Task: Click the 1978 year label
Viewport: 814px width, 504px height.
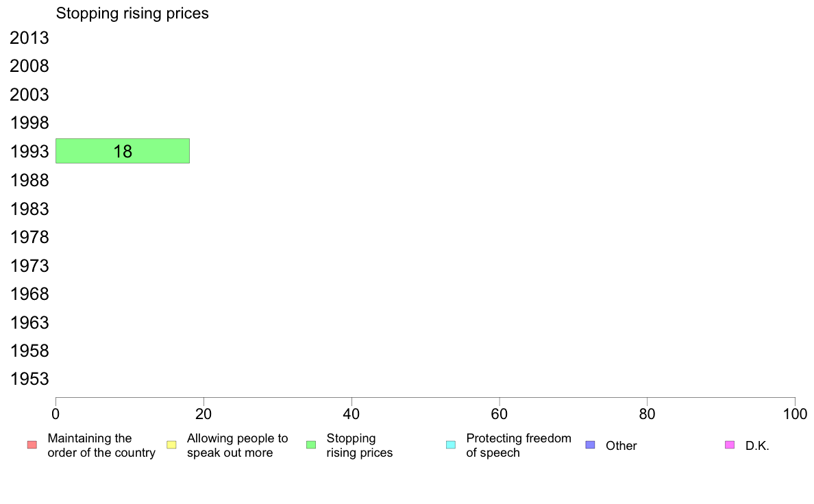Action: (x=29, y=237)
